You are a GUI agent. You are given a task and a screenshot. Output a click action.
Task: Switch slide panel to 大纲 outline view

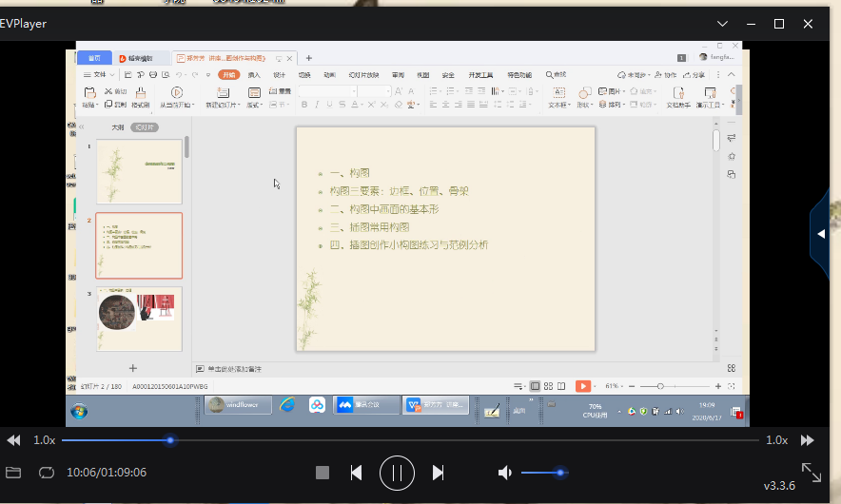117,127
